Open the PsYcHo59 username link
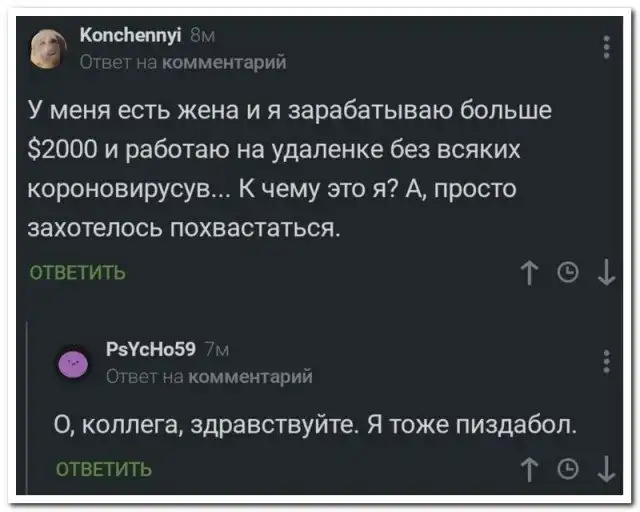This screenshot has width=640, height=512. point(148,351)
